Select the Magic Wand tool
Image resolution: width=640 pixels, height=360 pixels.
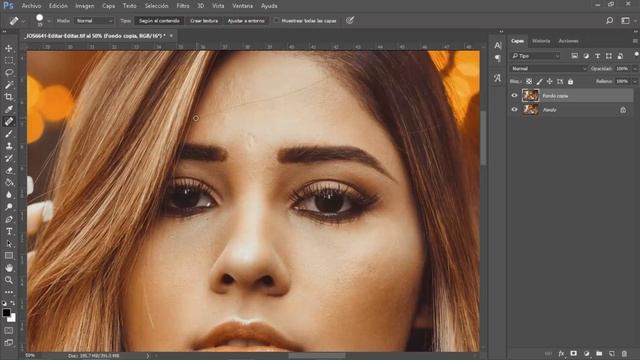pyautogui.click(x=9, y=85)
